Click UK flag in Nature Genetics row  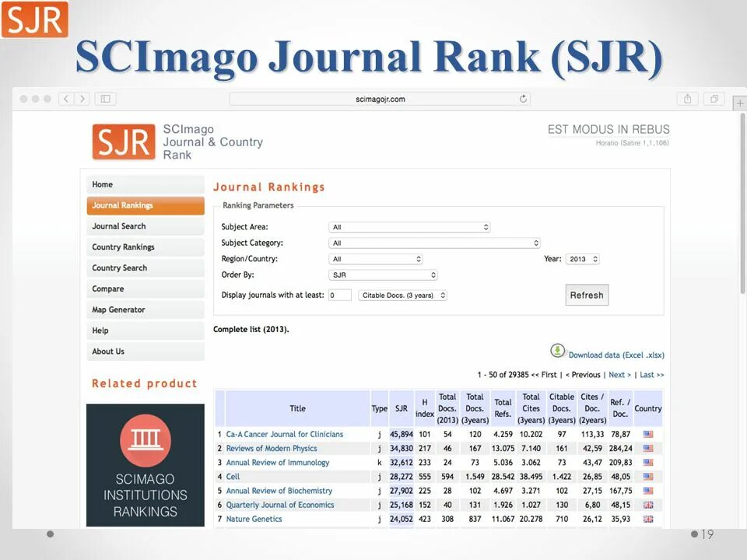[x=648, y=519]
